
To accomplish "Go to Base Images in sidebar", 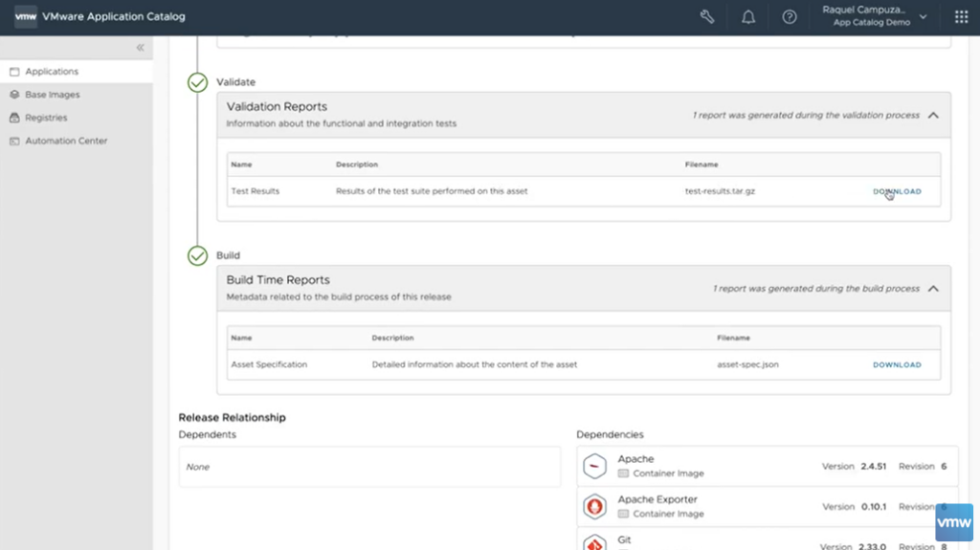I will [x=52, y=95].
